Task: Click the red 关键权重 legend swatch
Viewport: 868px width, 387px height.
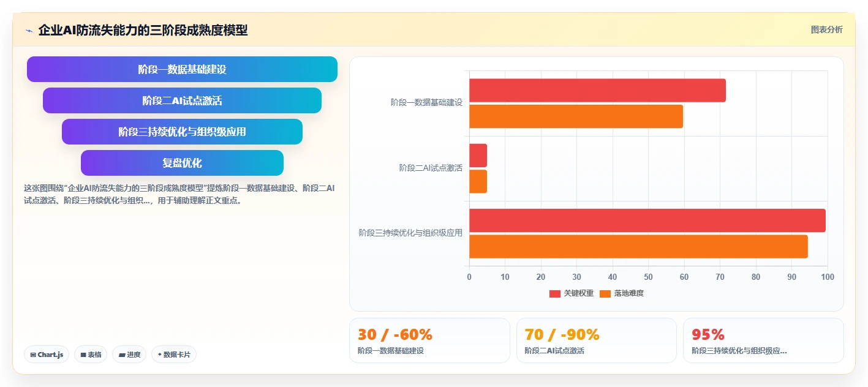Action: pyautogui.click(x=554, y=294)
